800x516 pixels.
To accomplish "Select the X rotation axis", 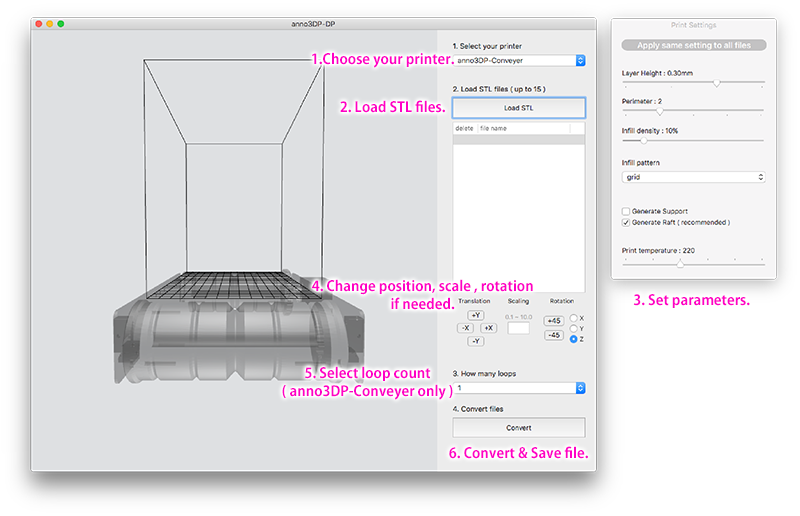I will point(572,318).
